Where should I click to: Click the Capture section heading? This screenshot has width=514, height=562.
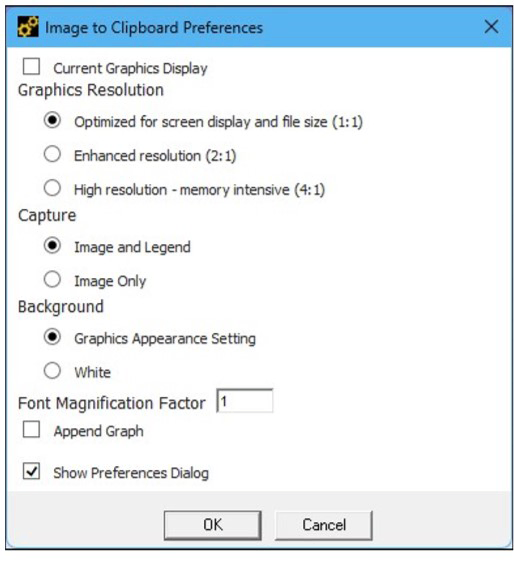[47, 215]
